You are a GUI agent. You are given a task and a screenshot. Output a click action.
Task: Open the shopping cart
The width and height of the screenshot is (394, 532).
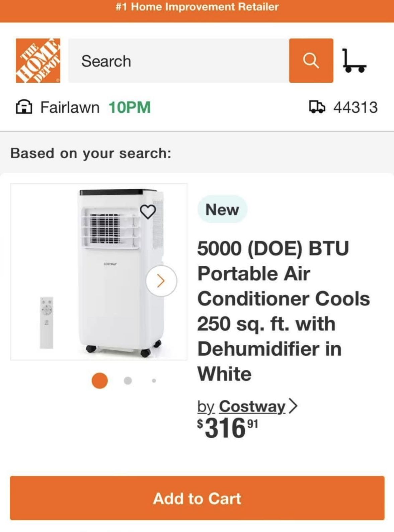tap(354, 61)
